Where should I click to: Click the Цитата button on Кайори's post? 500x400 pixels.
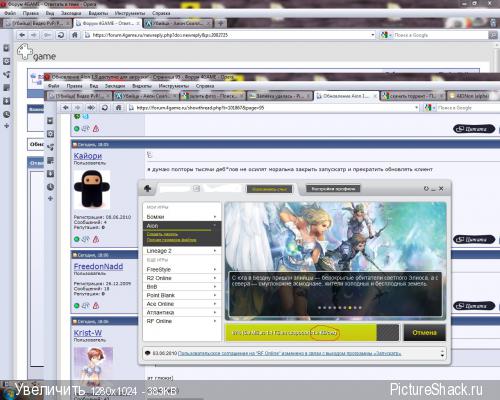[x=474, y=239]
